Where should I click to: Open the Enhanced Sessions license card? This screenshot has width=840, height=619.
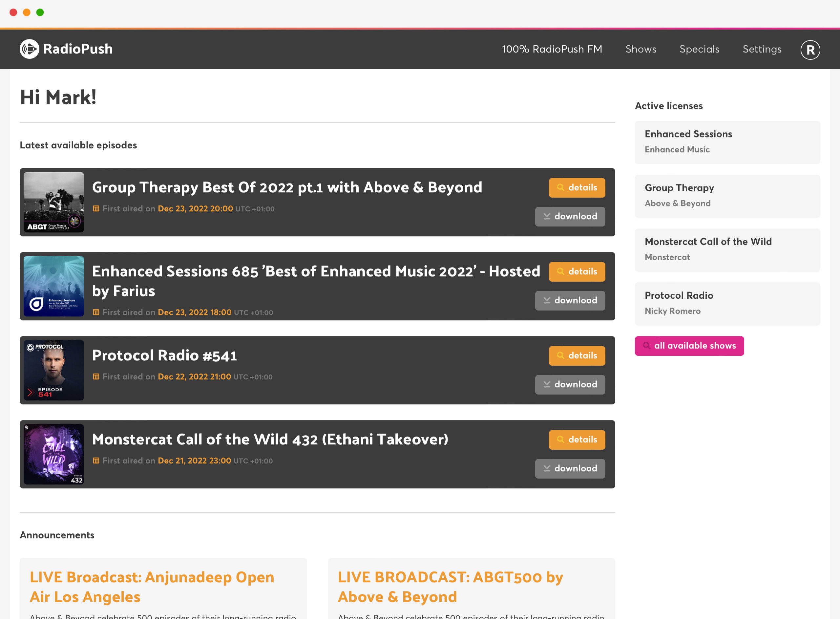[x=727, y=142]
